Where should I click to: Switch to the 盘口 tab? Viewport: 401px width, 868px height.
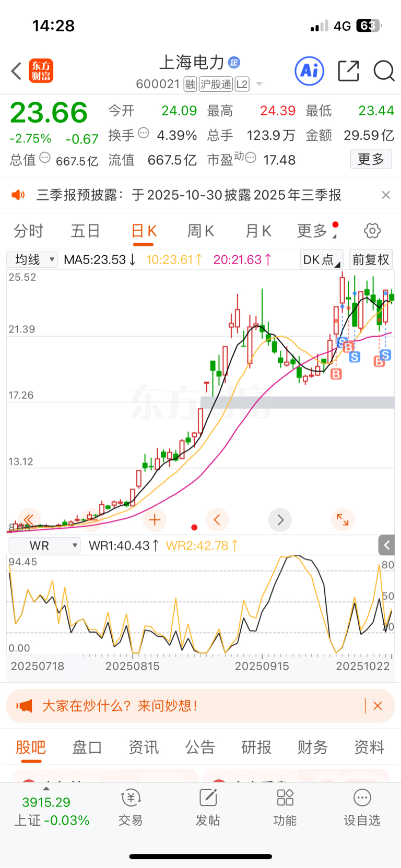tap(87, 747)
